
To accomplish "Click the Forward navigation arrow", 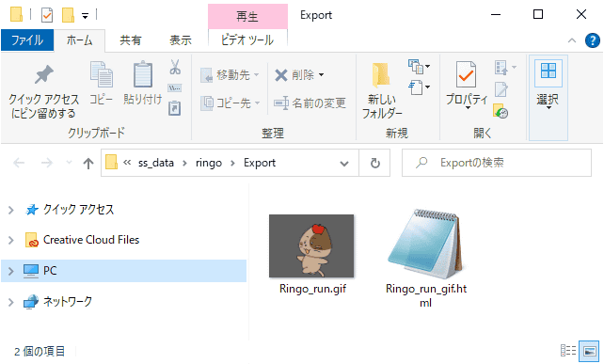I will point(47,164).
